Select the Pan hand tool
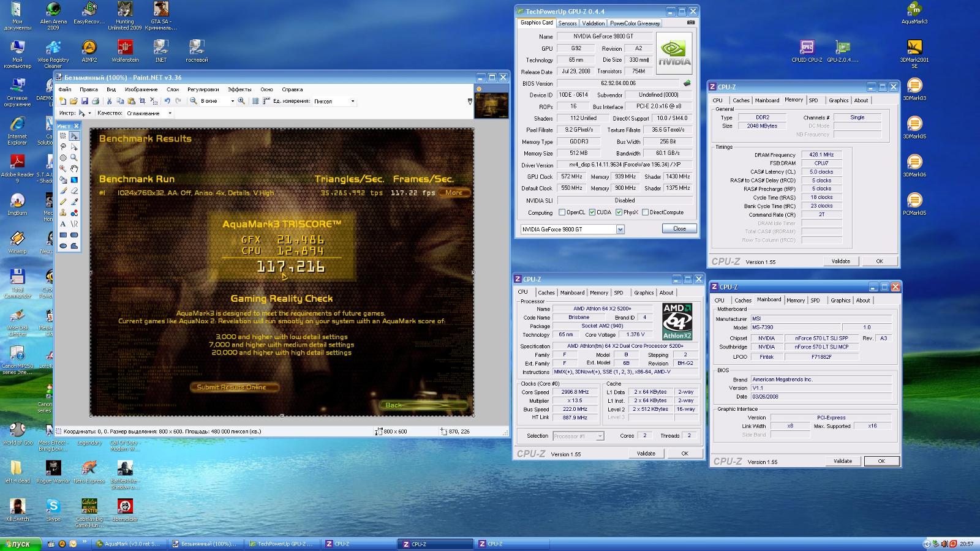980x551 pixels. point(74,168)
